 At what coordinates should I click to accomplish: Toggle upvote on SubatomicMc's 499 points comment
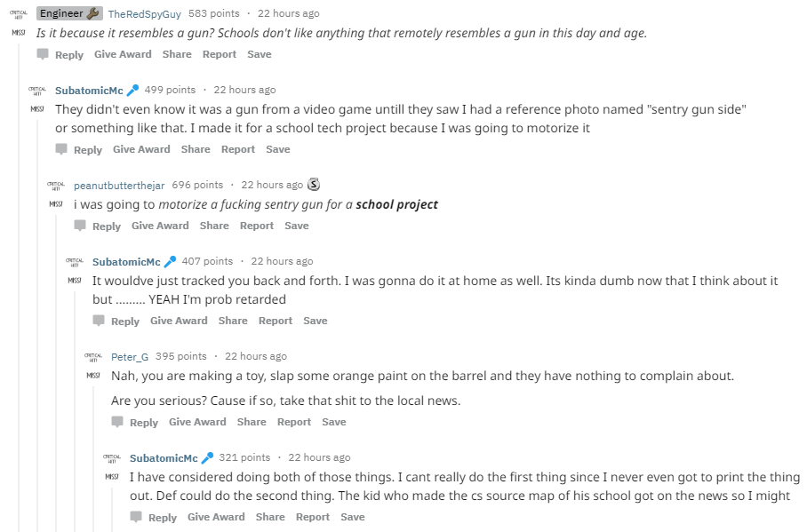coord(37,90)
